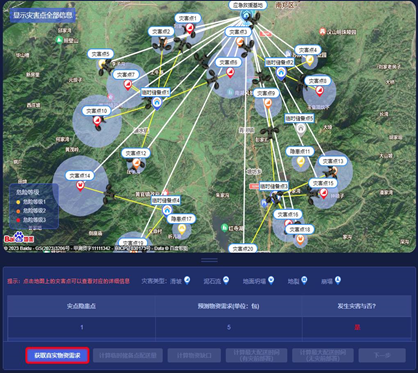
Task: Click the 灾点隐患点 column header
Action: pos(81,306)
